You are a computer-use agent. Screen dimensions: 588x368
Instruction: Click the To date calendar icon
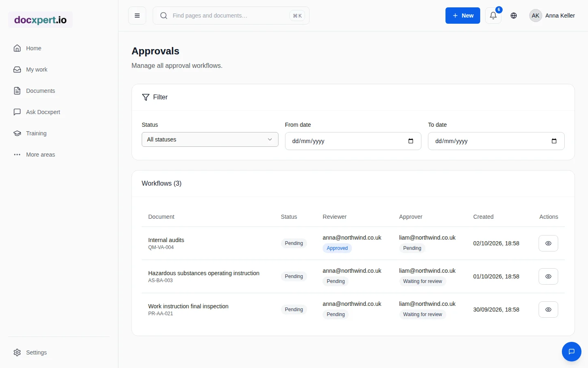pyautogui.click(x=554, y=141)
